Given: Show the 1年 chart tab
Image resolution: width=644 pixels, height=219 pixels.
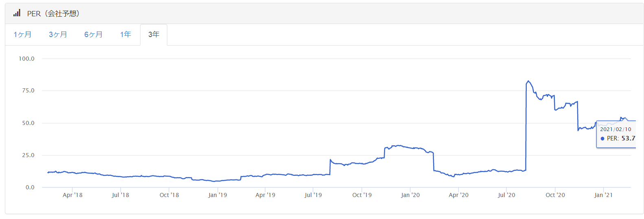Looking at the screenshot, I should click(125, 35).
